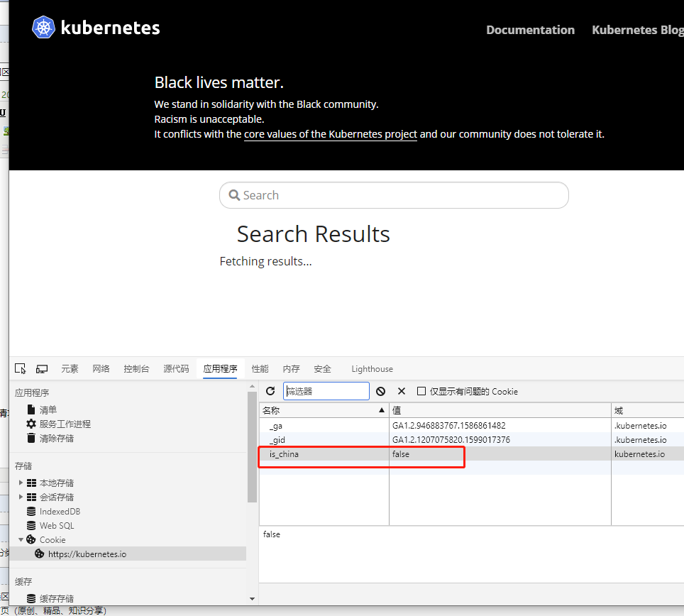This screenshot has width=684, height=616.
Task: Clear all cookies with the circle-slash icon
Action: click(x=381, y=391)
